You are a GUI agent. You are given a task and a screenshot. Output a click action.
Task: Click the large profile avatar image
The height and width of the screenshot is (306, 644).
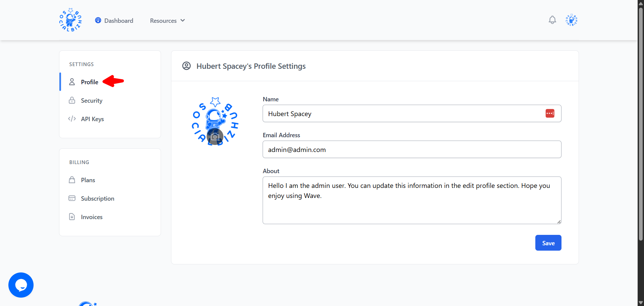tap(215, 121)
